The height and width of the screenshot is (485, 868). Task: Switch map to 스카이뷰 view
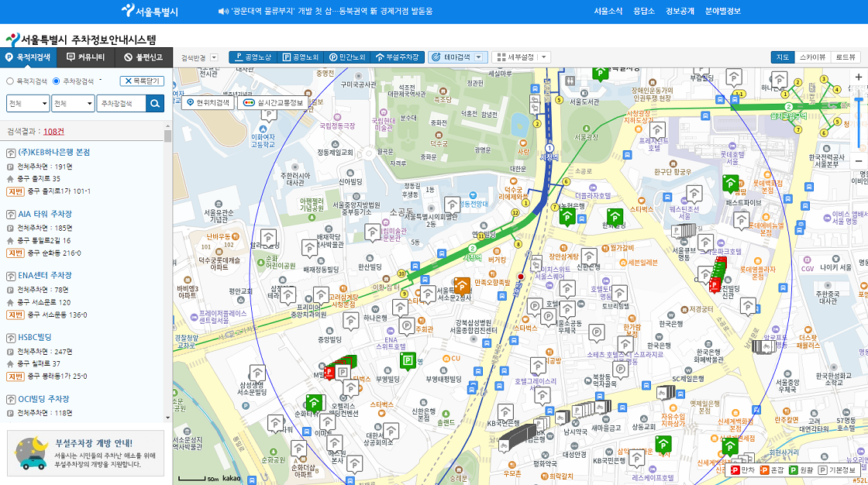[x=812, y=57]
